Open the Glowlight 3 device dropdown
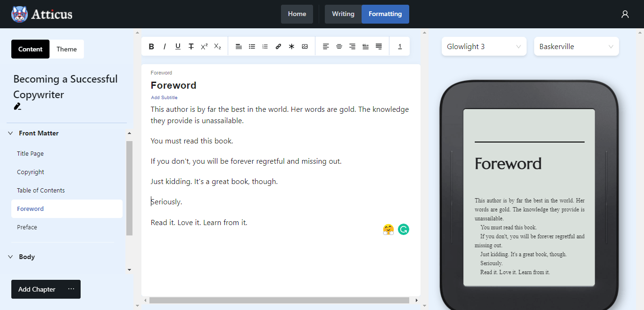Screen dimensions: 644x310 (x=484, y=46)
